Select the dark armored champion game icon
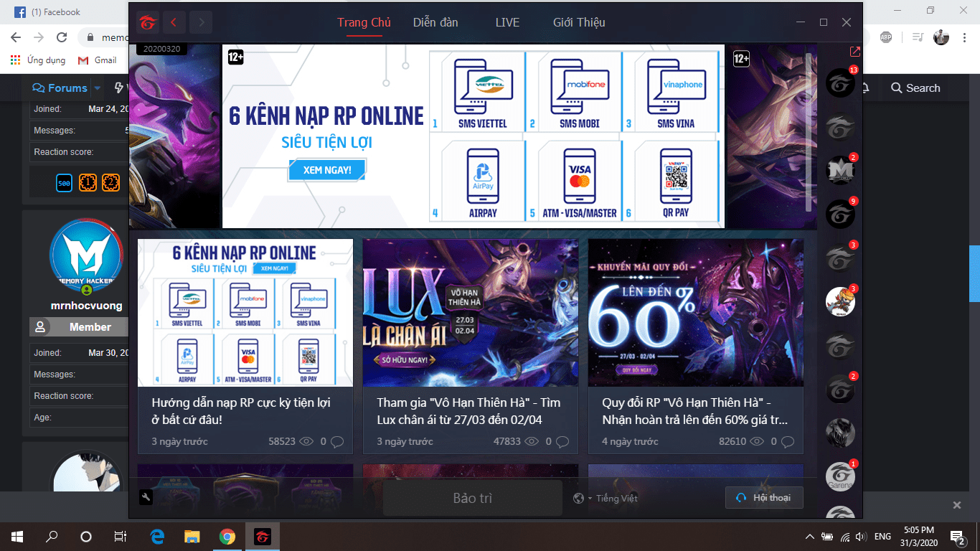This screenshot has width=980, height=551. [840, 433]
